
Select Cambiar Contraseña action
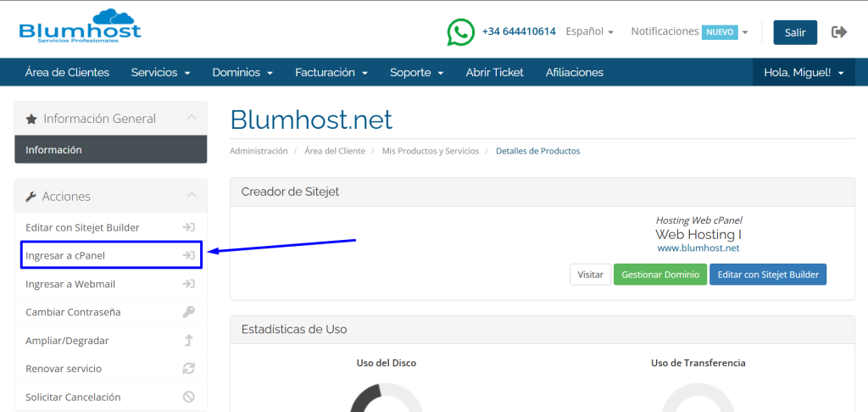click(x=111, y=312)
